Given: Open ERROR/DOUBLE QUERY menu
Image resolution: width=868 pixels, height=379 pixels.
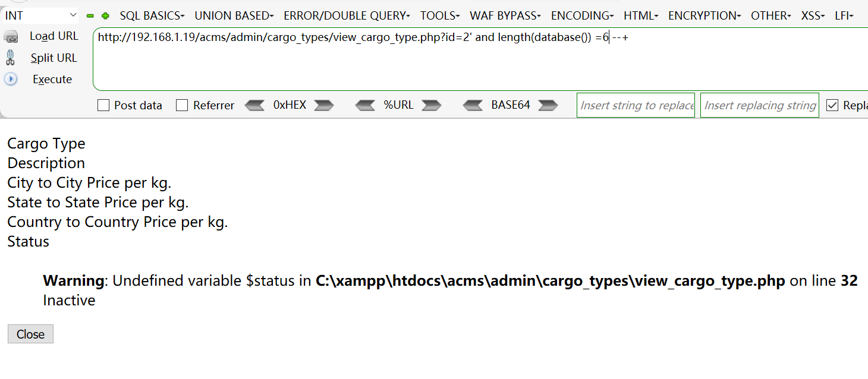Looking at the screenshot, I should tap(347, 15).
